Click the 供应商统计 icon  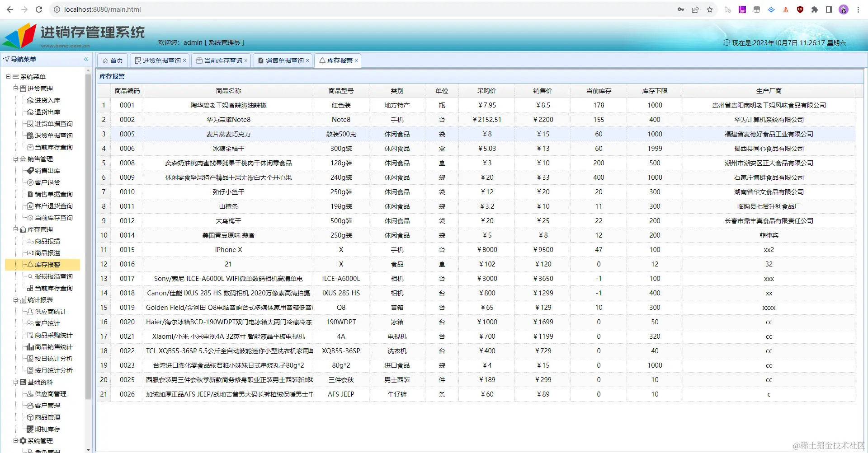[30, 312]
